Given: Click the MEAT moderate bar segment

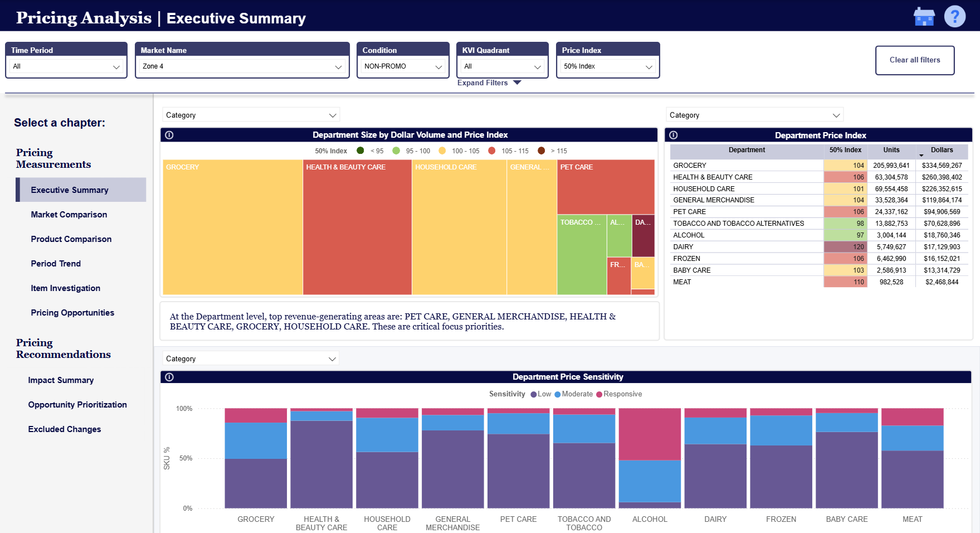Looking at the screenshot, I should [x=912, y=438].
